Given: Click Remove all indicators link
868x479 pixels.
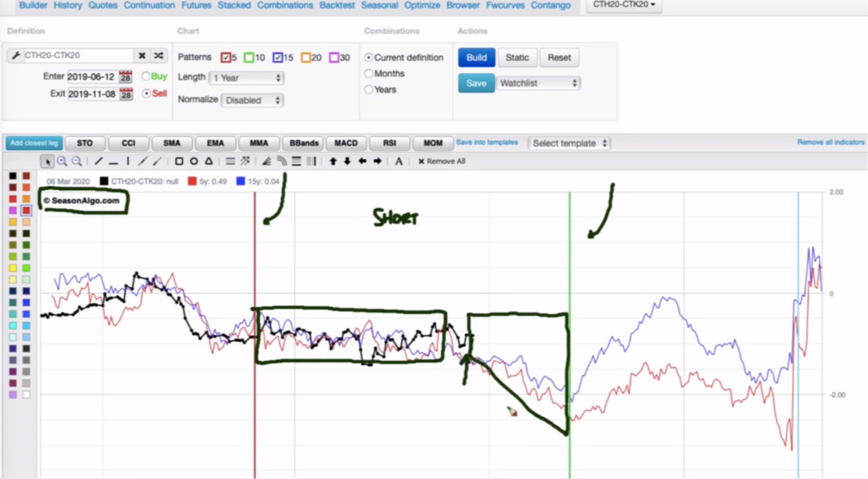Looking at the screenshot, I should click(830, 142).
